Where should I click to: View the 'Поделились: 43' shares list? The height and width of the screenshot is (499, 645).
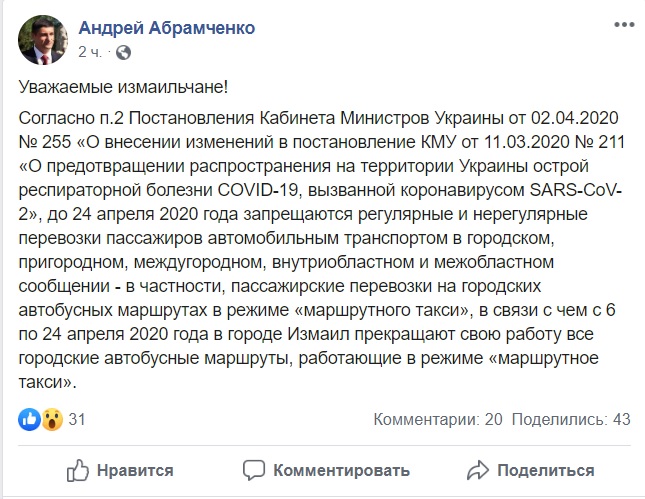[x=570, y=420]
